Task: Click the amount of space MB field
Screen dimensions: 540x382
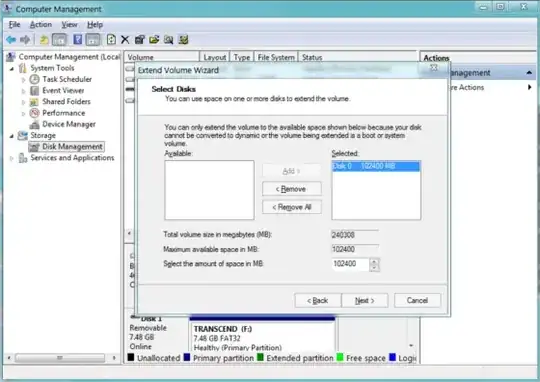Action: [350, 264]
